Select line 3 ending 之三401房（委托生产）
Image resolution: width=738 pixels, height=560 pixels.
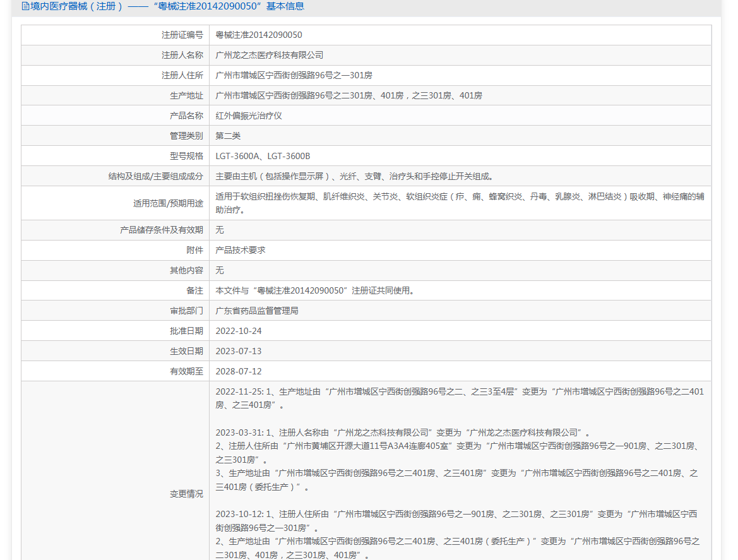point(457,480)
